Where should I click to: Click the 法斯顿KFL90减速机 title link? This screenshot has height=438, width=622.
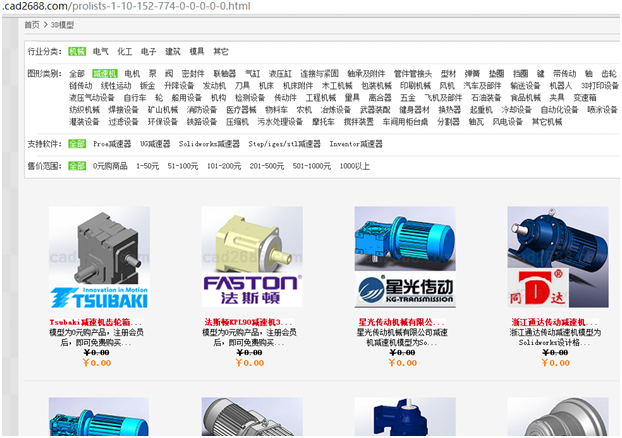click(x=251, y=322)
